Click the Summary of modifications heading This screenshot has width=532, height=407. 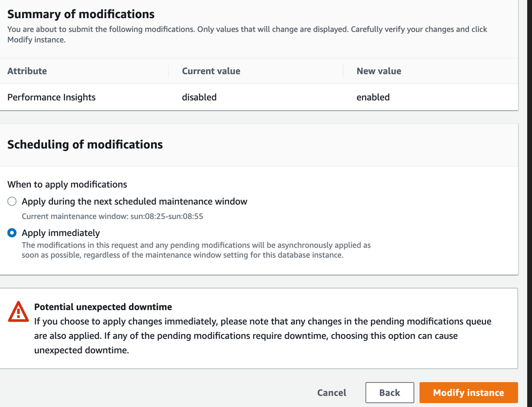(81, 14)
